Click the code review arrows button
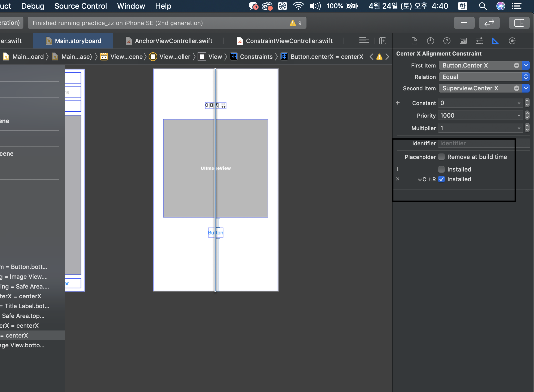Screen dimensions: 534x392 point(489,23)
